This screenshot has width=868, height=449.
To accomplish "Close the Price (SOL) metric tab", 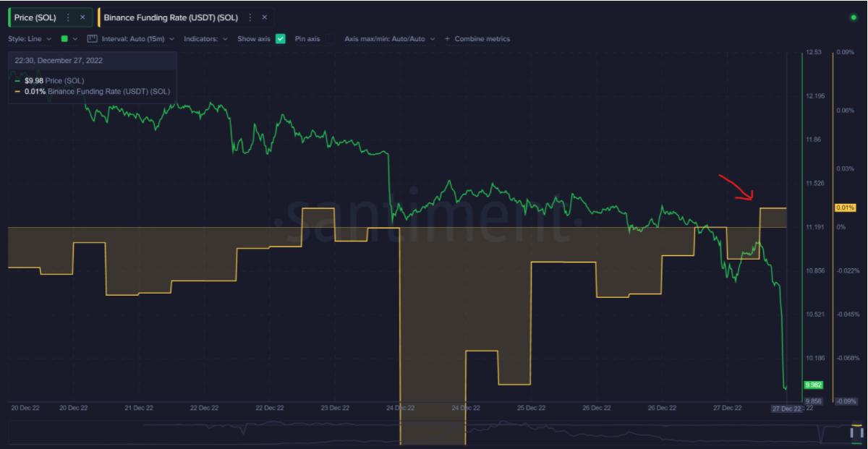I will click(x=82, y=17).
